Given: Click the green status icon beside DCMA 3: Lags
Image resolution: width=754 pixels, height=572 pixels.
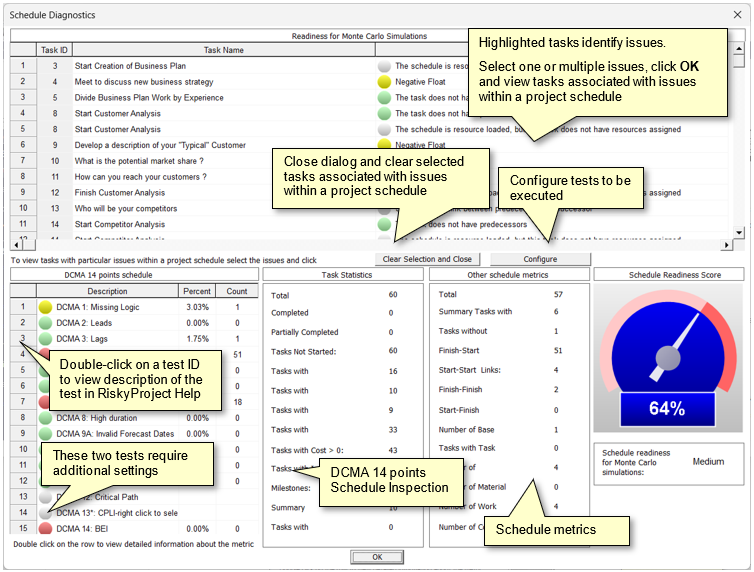Looking at the screenshot, I should tap(45, 339).
